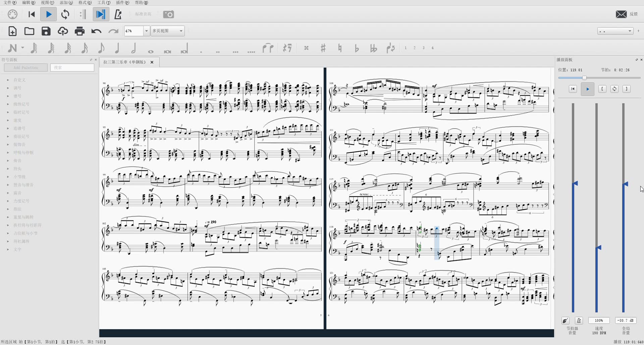This screenshot has height=345, width=644.
Task: Click the play panel position slider
Action: (x=599, y=78)
